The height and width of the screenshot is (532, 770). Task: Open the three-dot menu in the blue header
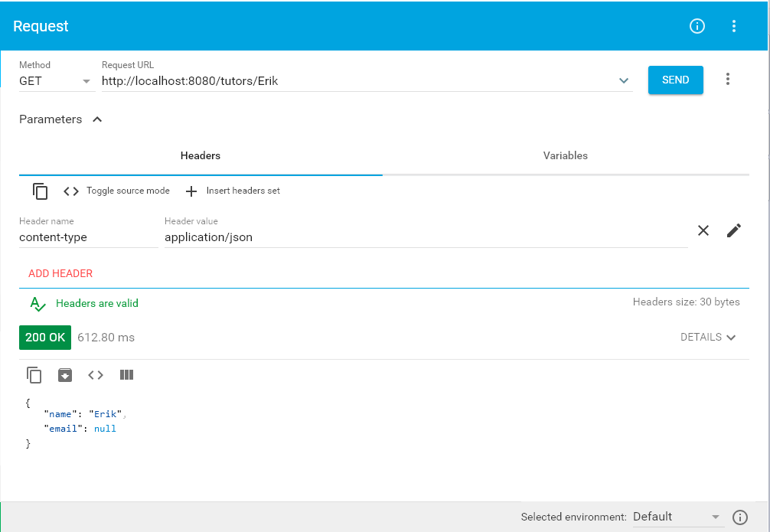(x=734, y=26)
